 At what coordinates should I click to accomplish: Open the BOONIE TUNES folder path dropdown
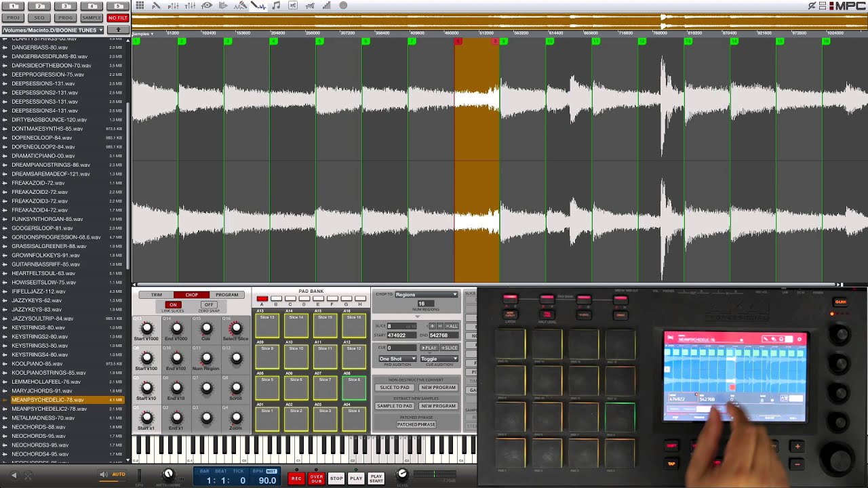(x=52, y=30)
